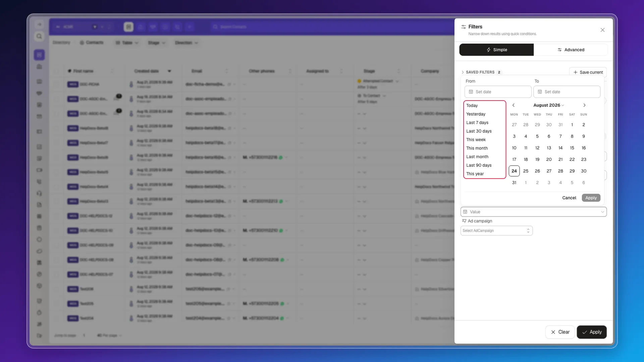
Task: Select the Last 90 days preset
Action: point(479,165)
